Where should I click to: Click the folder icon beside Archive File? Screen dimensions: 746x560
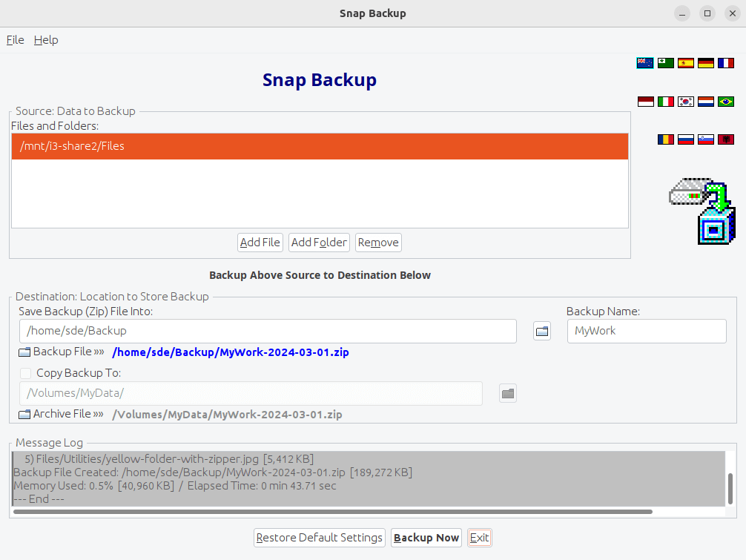coord(24,415)
